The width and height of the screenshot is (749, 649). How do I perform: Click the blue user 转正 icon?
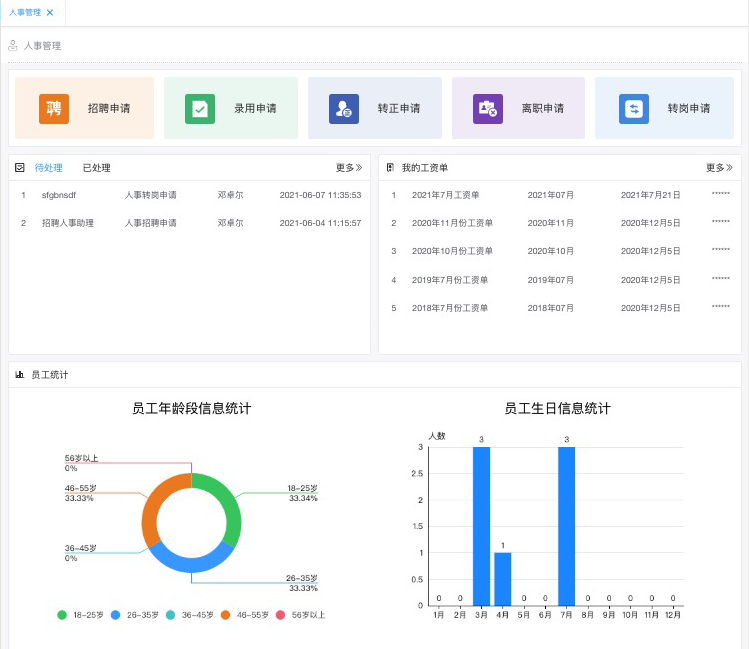click(x=343, y=109)
